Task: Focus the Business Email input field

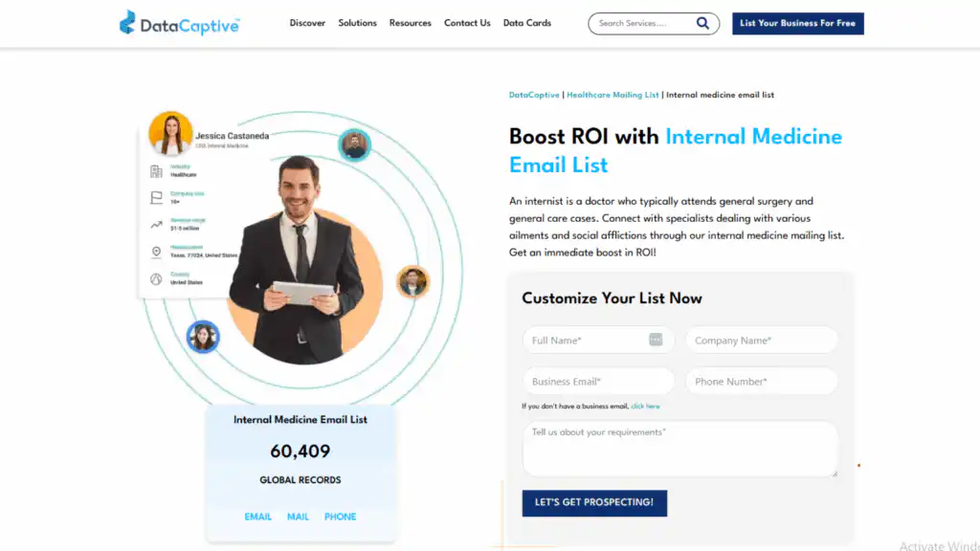Action: [x=598, y=381]
